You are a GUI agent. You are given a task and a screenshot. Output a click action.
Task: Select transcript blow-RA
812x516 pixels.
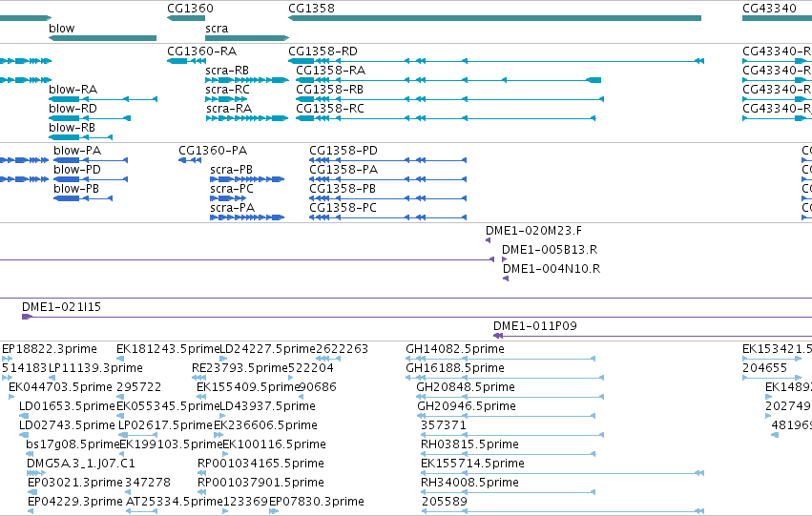pyautogui.click(x=103, y=99)
